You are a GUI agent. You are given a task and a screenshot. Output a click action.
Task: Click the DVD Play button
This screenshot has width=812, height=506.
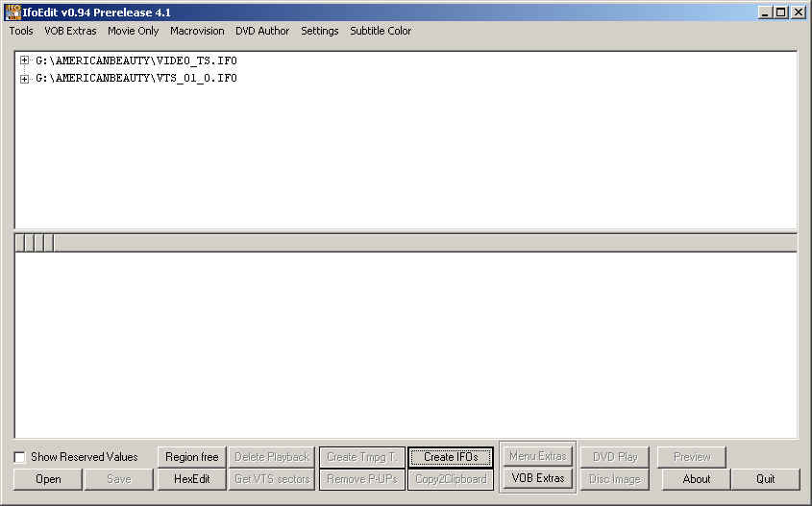pos(615,457)
